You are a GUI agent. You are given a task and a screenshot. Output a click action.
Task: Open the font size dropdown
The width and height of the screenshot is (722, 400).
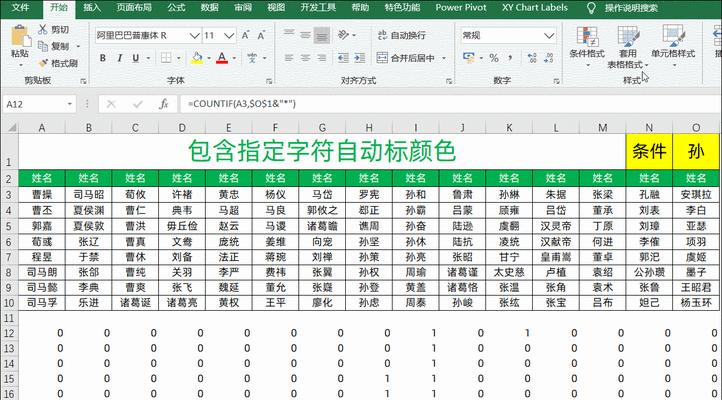[229, 35]
